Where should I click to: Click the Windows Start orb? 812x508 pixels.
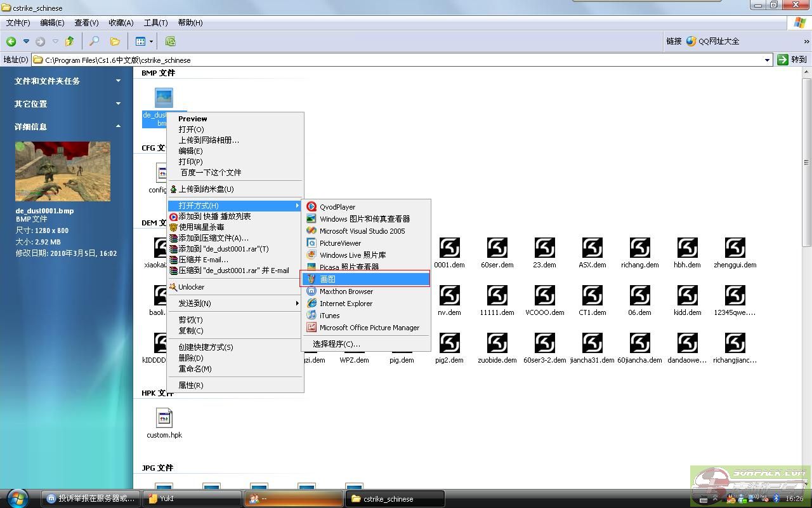click(x=17, y=498)
